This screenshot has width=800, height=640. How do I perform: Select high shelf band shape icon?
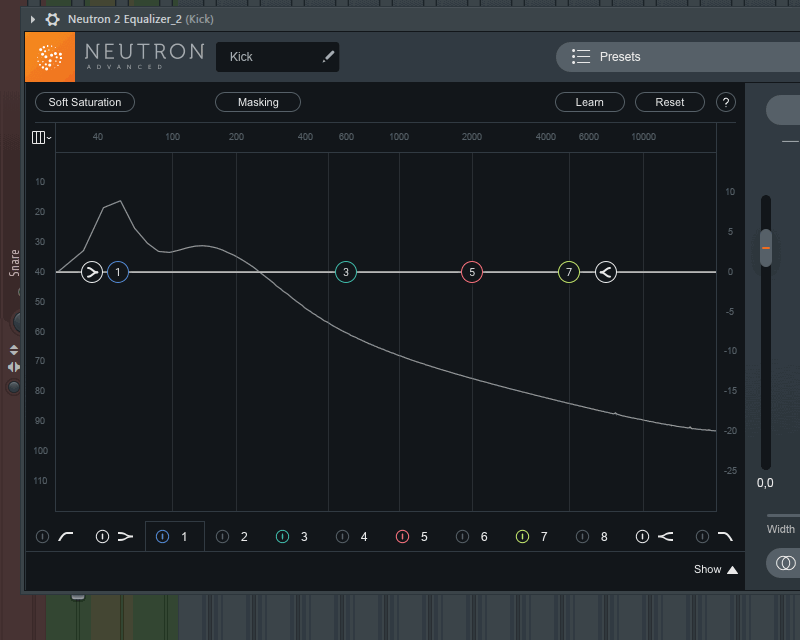point(665,536)
